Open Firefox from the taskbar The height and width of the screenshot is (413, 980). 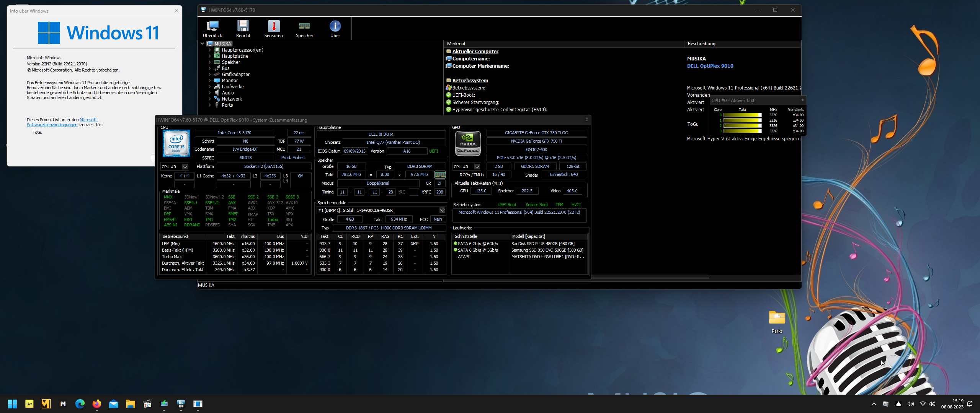click(x=97, y=404)
